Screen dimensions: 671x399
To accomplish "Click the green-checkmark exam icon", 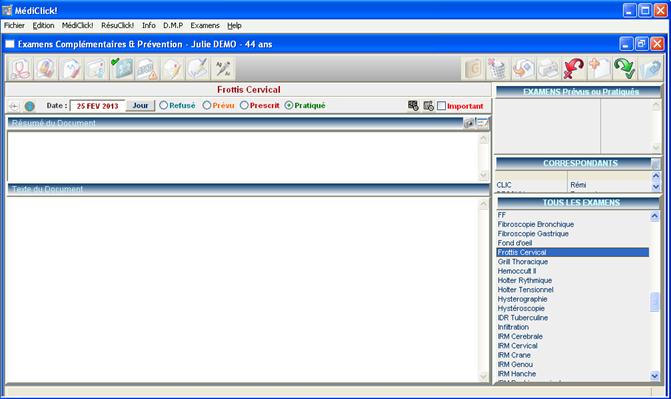I will point(122,68).
